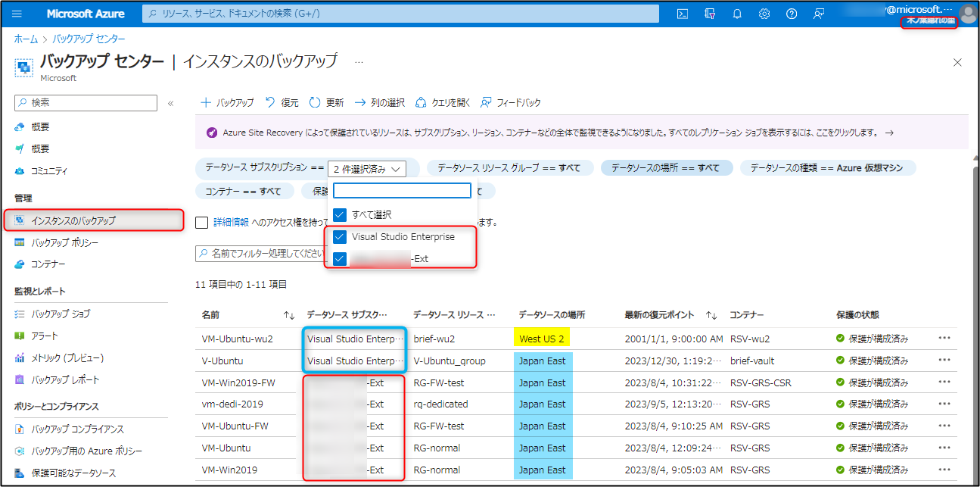
Task: Launch Cloud Shell from the top bar
Action: tap(682, 14)
